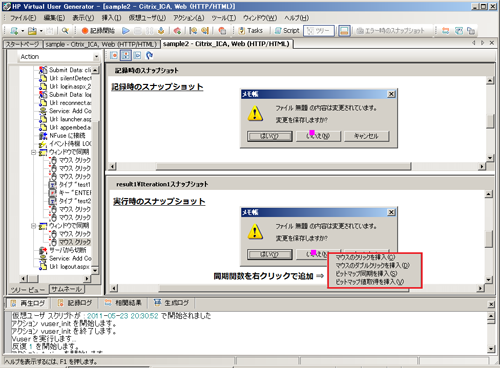Click the サムネール view button
This screenshot has height=368, width=500.
(x=67, y=289)
